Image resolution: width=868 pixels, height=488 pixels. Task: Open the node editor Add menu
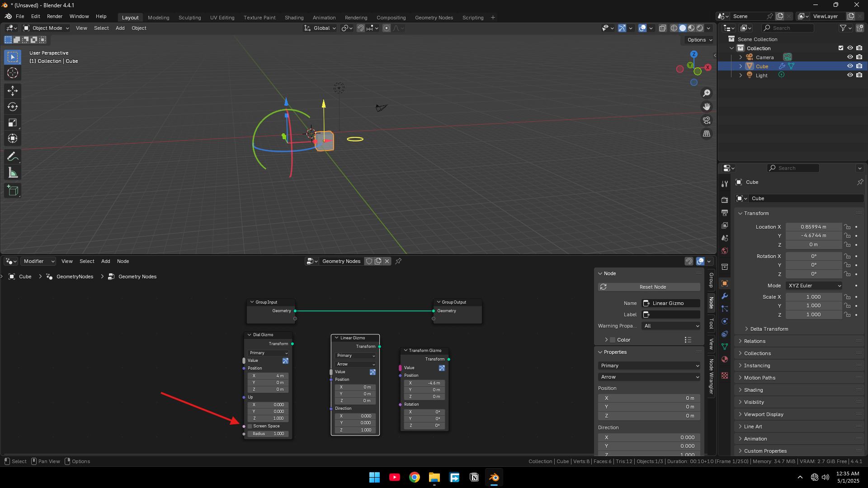[105, 261]
